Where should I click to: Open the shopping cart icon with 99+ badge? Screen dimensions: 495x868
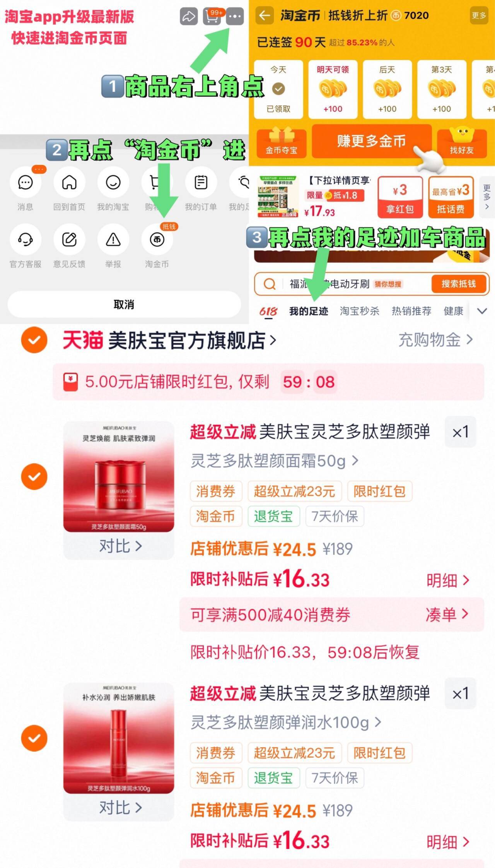[x=212, y=17]
